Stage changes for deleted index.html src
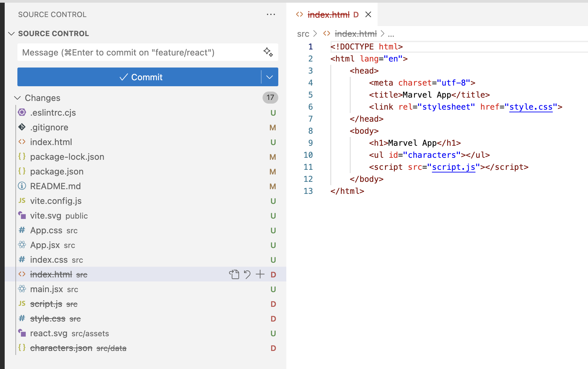Image resolution: width=588 pixels, height=369 pixels. coord(260,274)
